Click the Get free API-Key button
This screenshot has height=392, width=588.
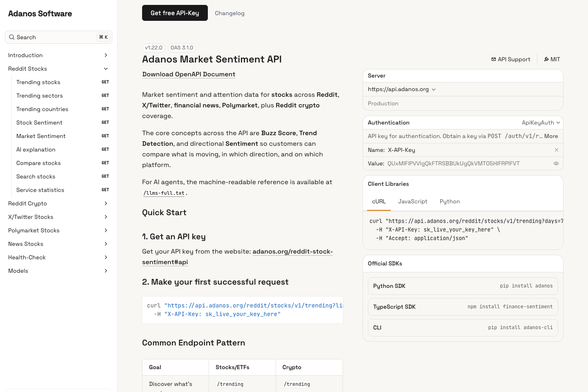[x=175, y=13]
